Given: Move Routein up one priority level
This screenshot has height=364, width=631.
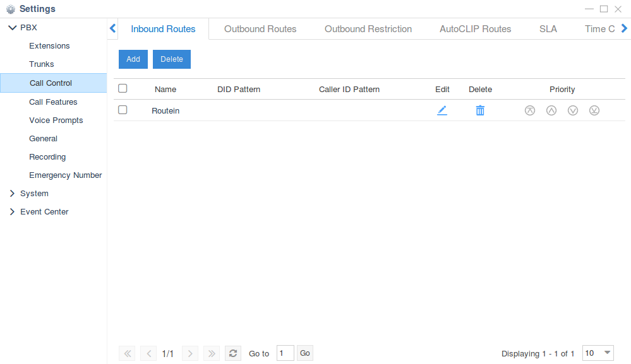Looking at the screenshot, I should click(x=551, y=110).
